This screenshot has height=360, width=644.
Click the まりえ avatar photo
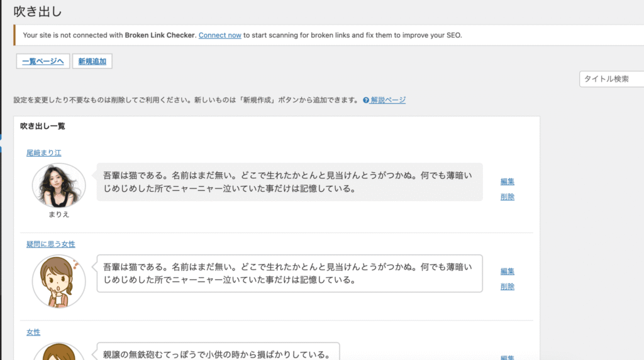click(x=58, y=185)
